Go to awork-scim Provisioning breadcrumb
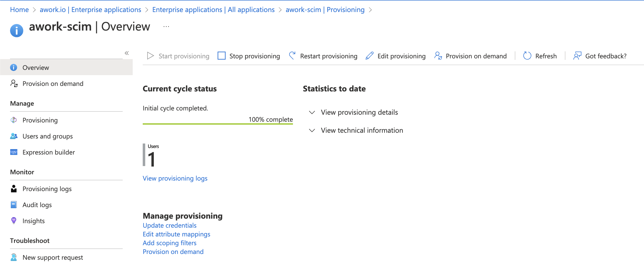The width and height of the screenshot is (644, 278). pyautogui.click(x=325, y=10)
